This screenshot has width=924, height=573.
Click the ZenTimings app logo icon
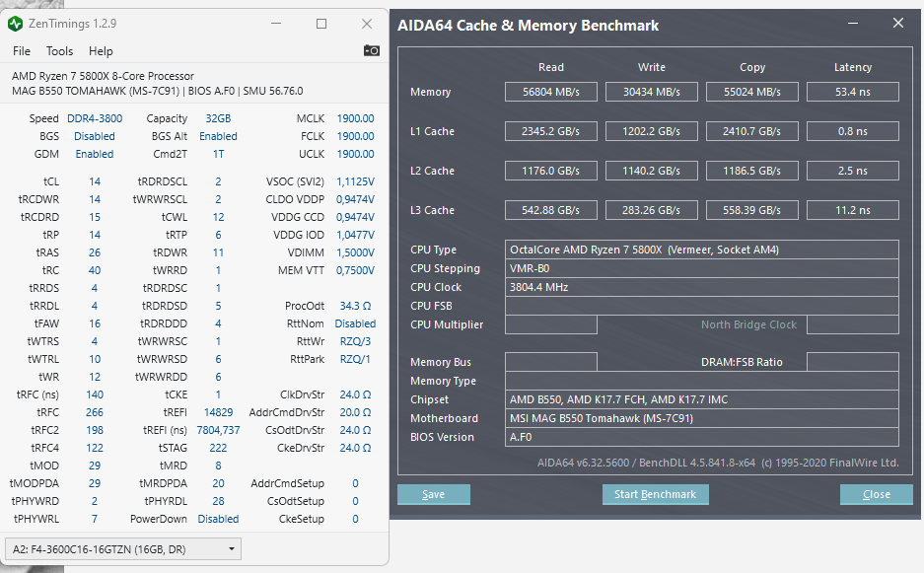[16, 24]
